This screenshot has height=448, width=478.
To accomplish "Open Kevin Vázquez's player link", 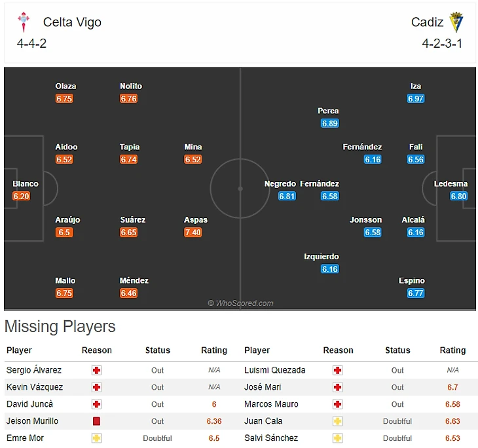I will point(35,387).
